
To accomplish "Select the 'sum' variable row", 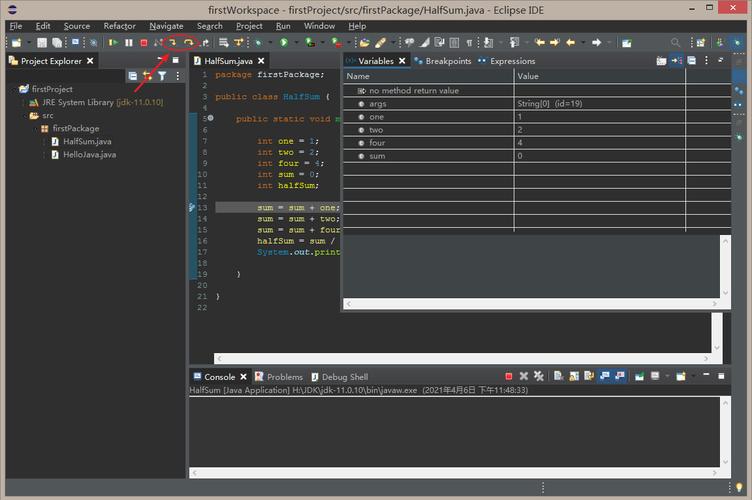I will [537, 156].
